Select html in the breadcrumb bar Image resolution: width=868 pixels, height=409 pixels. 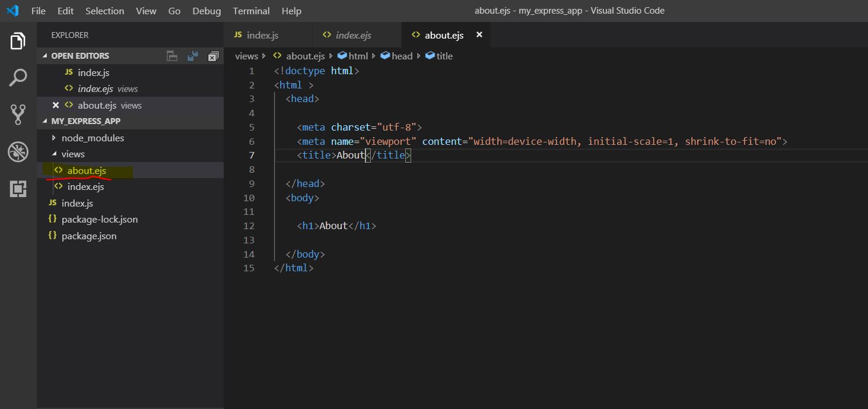357,55
